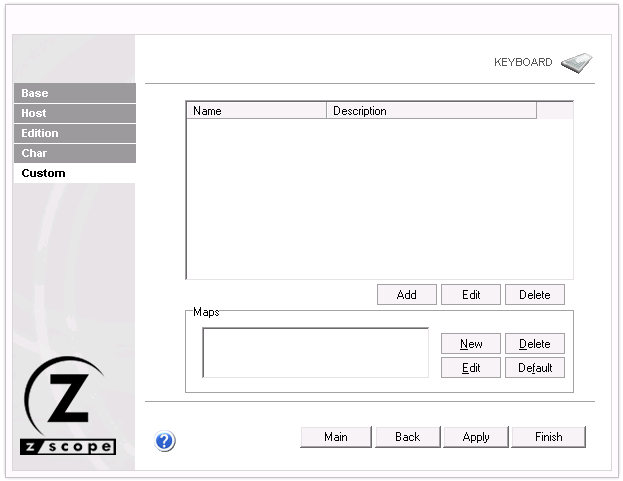Click Delete button next to Add and Edit
The image size is (623, 481).
(x=535, y=295)
